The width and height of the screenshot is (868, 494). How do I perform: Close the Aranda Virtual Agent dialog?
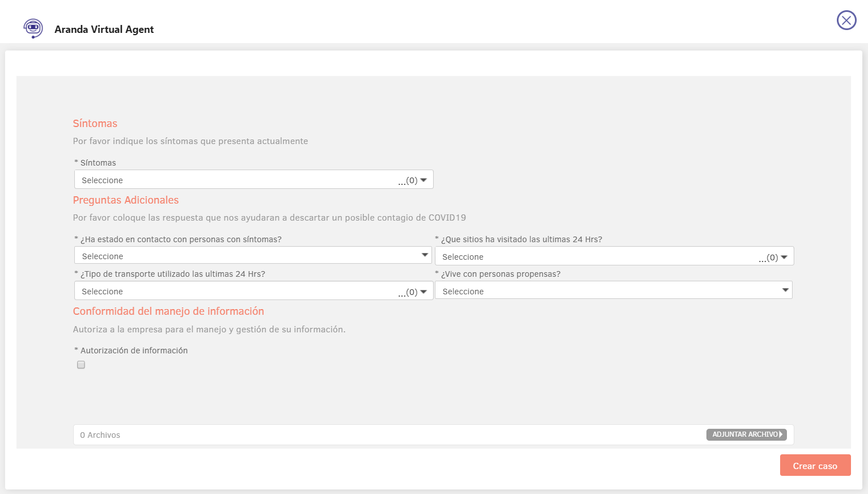[846, 20]
